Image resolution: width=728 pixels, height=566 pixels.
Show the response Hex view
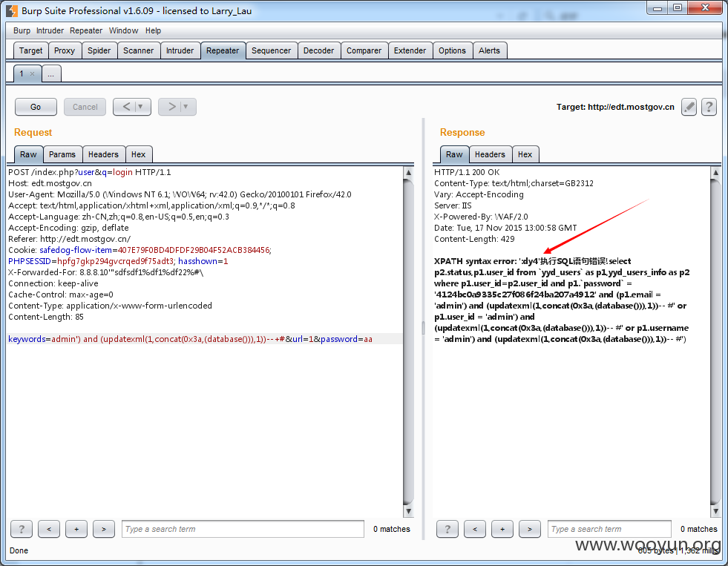coord(525,154)
